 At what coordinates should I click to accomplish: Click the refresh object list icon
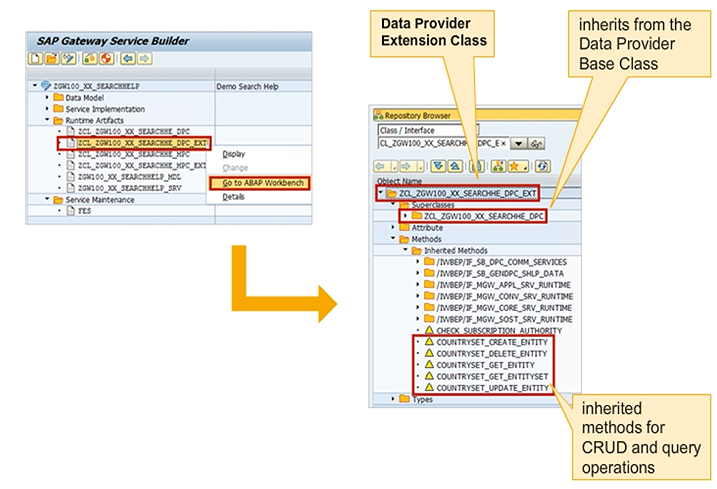pos(541,165)
